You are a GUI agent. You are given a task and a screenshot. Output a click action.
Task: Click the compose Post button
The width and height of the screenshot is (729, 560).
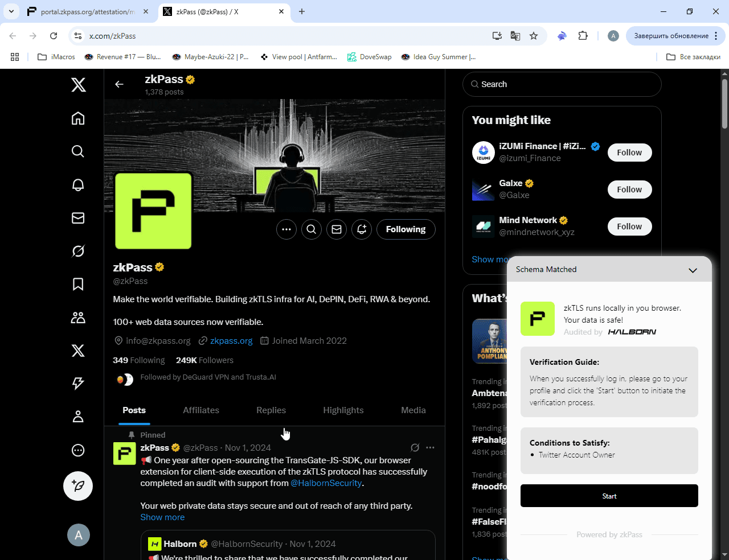[x=78, y=486]
